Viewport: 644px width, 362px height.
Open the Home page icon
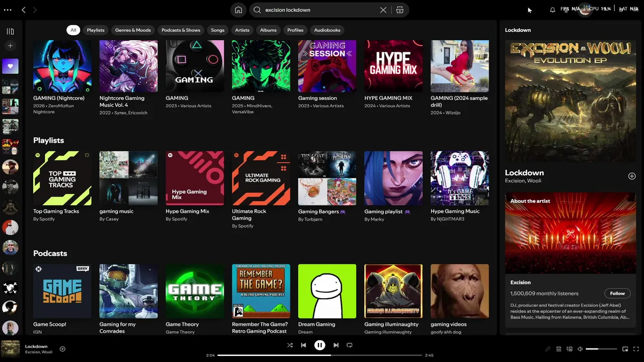pyautogui.click(x=238, y=10)
